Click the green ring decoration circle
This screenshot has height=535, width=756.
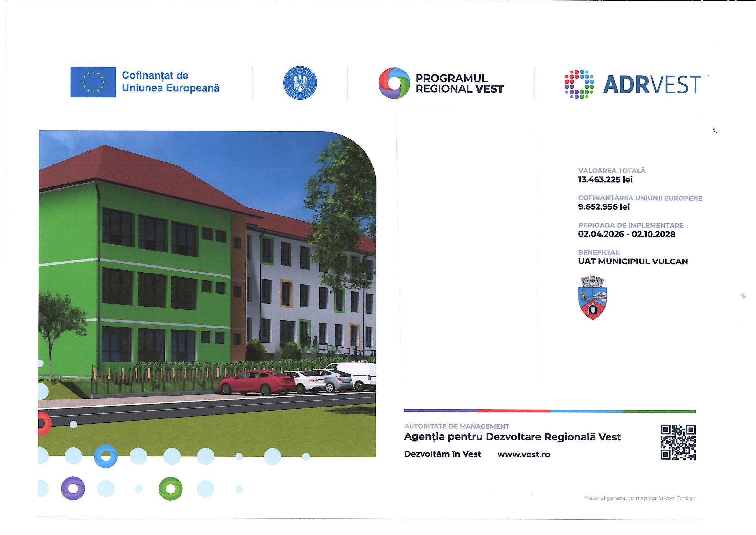170,488
